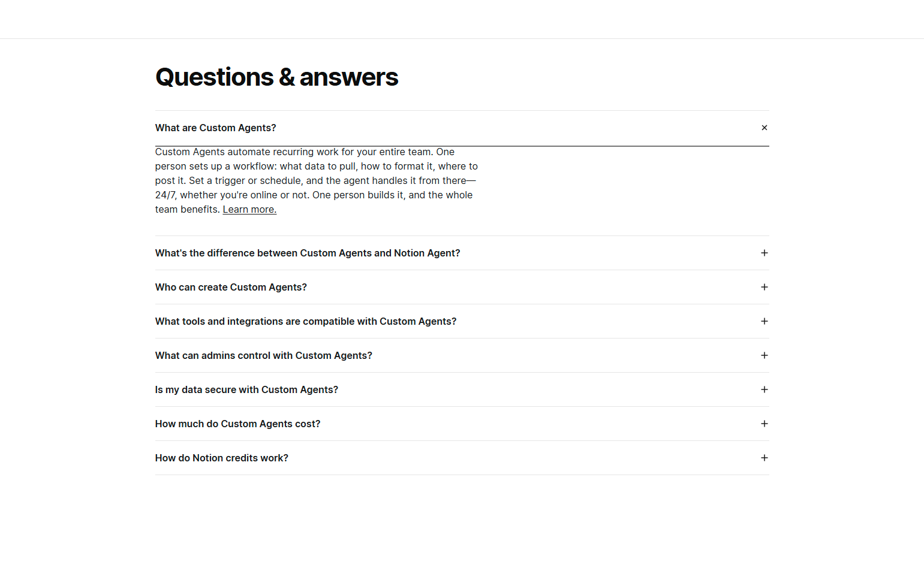Click the 'What are Custom Agents?' question heading
Viewport: 924px width, 571px height.
tap(215, 128)
